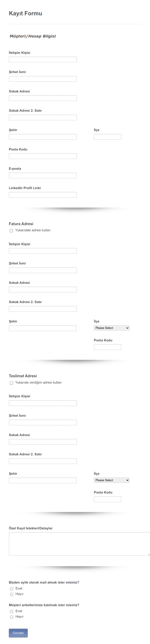Open İlçe dropdown in Fatura Adresi section
Image resolution: width=150 pixels, height=644 pixels.
112,328
